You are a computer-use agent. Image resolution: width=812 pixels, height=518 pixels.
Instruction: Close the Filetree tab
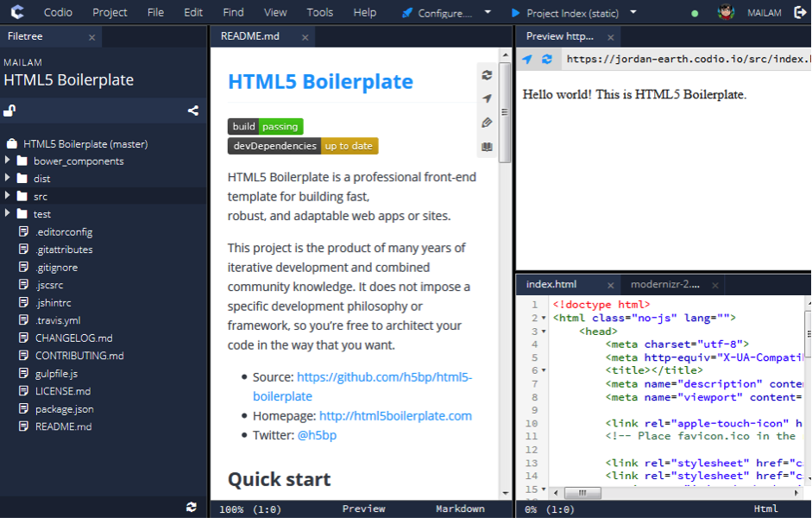(x=91, y=37)
